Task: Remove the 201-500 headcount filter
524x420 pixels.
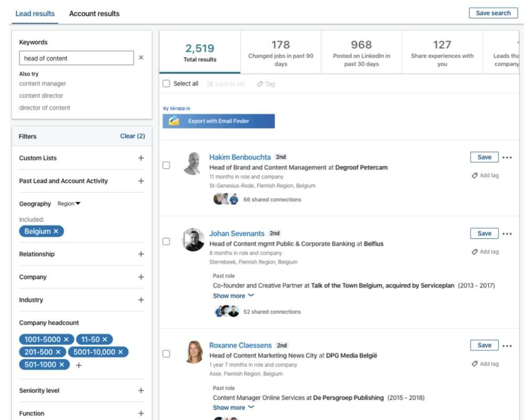Action: tap(58, 352)
